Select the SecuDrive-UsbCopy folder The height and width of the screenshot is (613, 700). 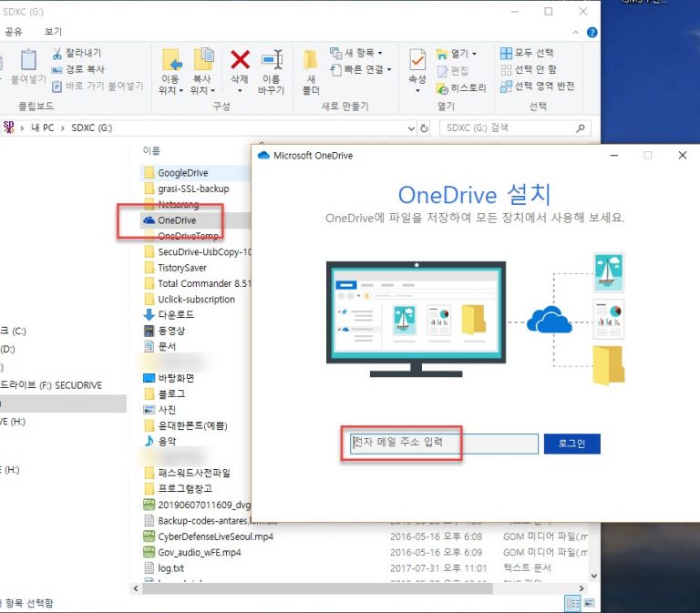197,252
